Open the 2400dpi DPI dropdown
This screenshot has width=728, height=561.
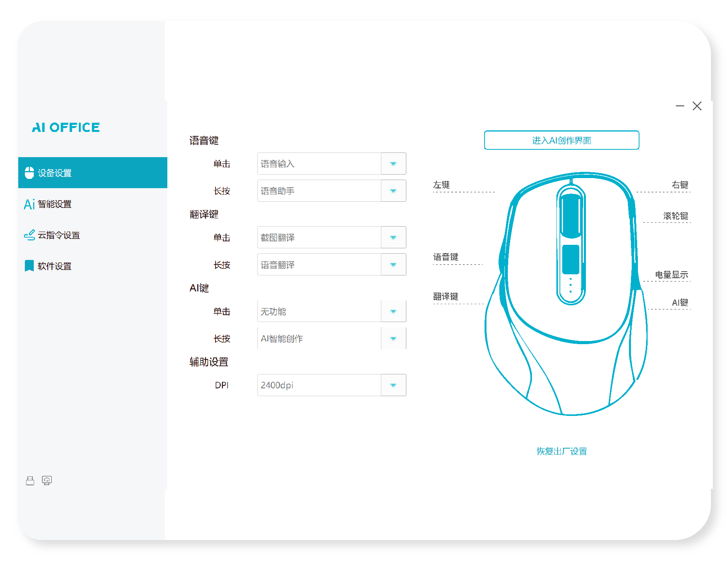pyautogui.click(x=393, y=385)
